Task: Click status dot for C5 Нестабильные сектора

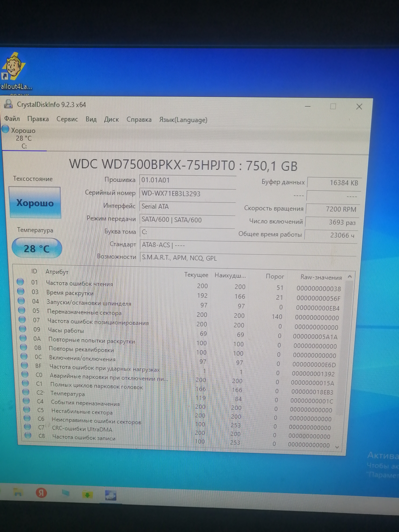Action: point(27,409)
